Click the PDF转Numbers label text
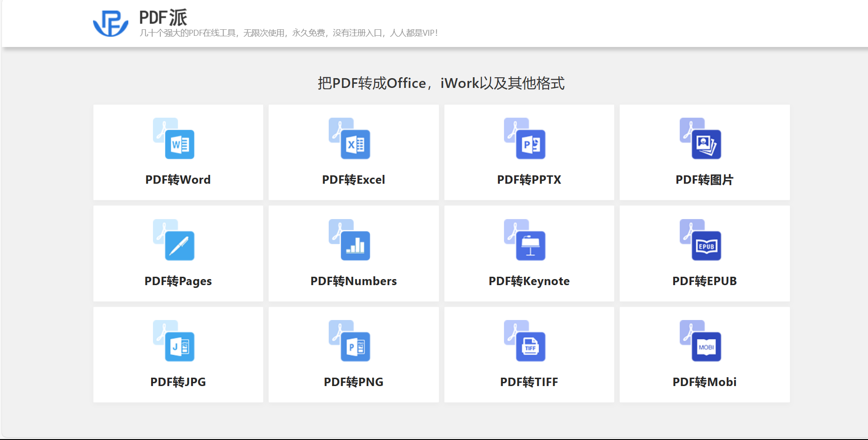The height and width of the screenshot is (440, 868). (354, 281)
